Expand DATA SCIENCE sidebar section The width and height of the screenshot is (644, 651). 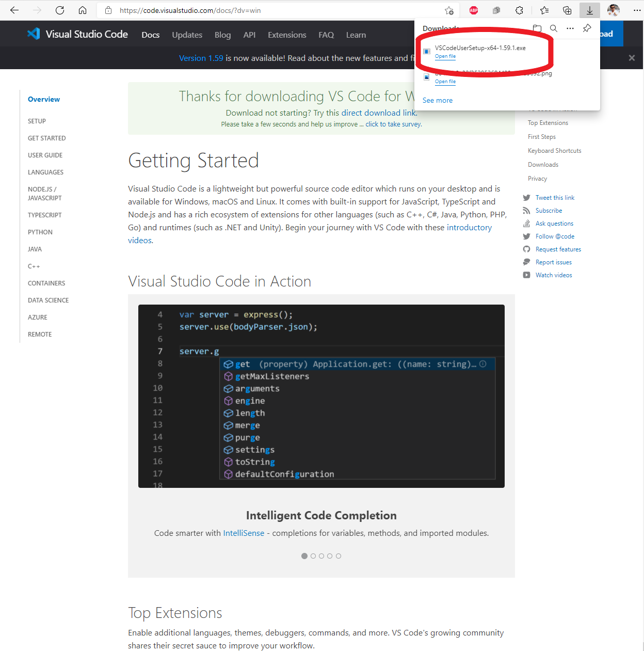48,300
